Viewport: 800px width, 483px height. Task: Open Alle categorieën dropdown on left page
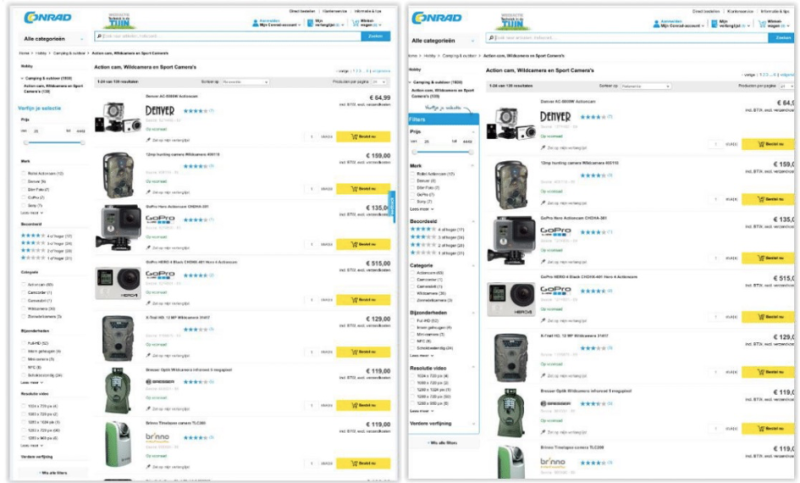tap(53, 39)
